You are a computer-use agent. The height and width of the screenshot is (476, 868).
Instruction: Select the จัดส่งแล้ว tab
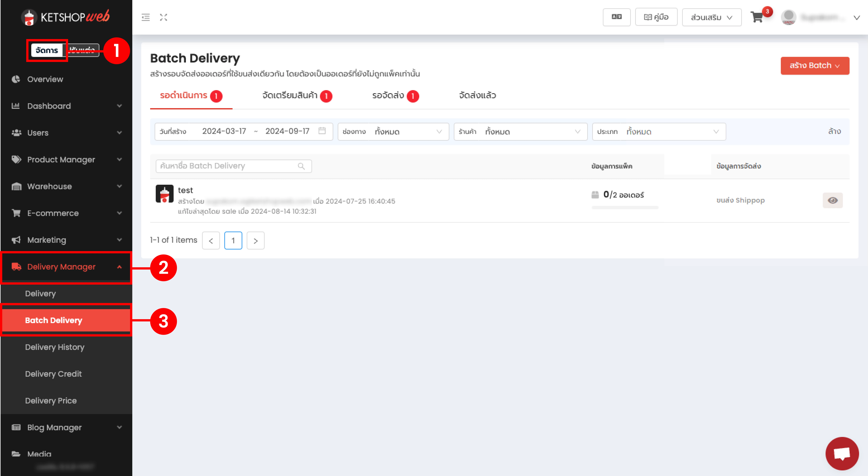click(477, 96)
